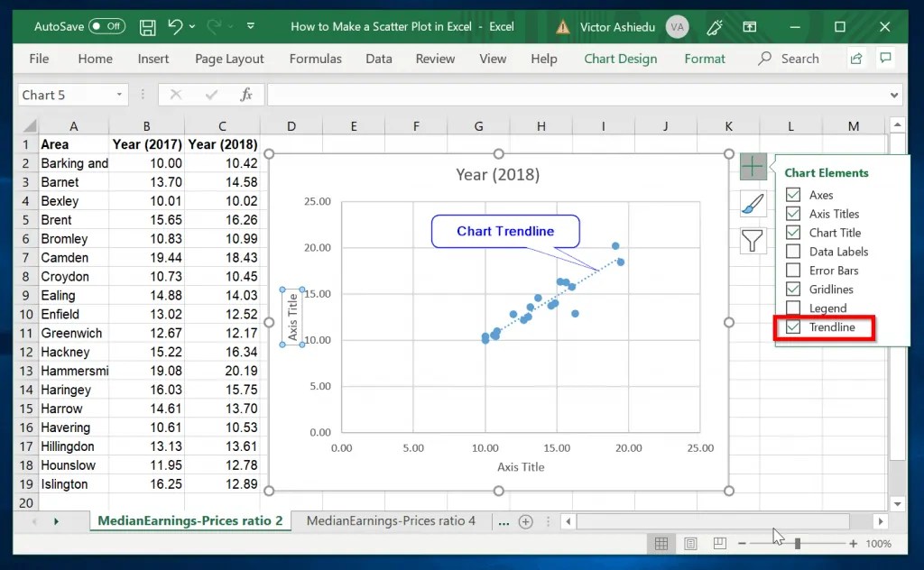Toggle the AutoSave switch
The height and width of the screenshot is (570, 924).
tap(106, 26)
